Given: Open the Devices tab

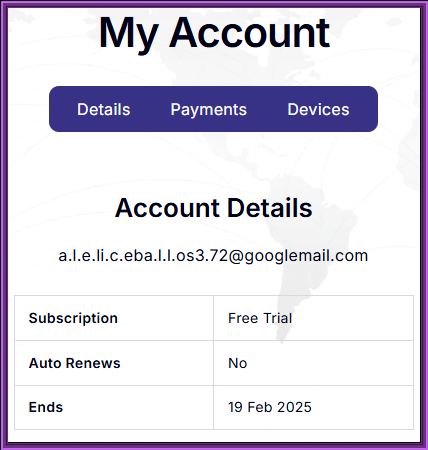Looking at the screenshot, I should tap(318, 109).
